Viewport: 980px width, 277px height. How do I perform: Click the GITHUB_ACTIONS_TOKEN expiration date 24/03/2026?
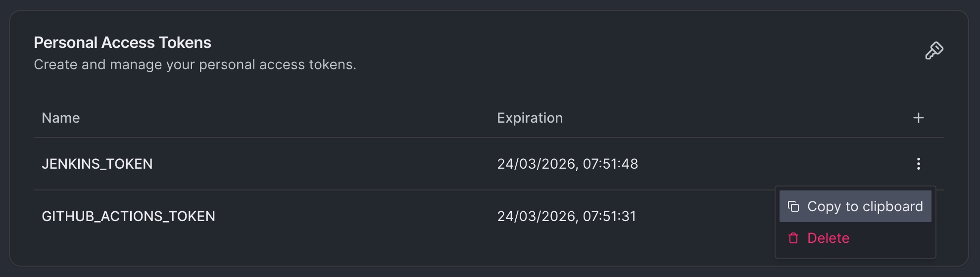[x=537, y=216]
